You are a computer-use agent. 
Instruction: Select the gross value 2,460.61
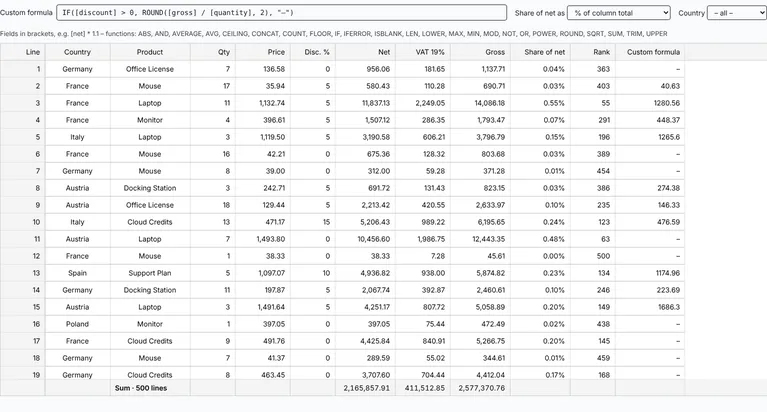[480, 290]
